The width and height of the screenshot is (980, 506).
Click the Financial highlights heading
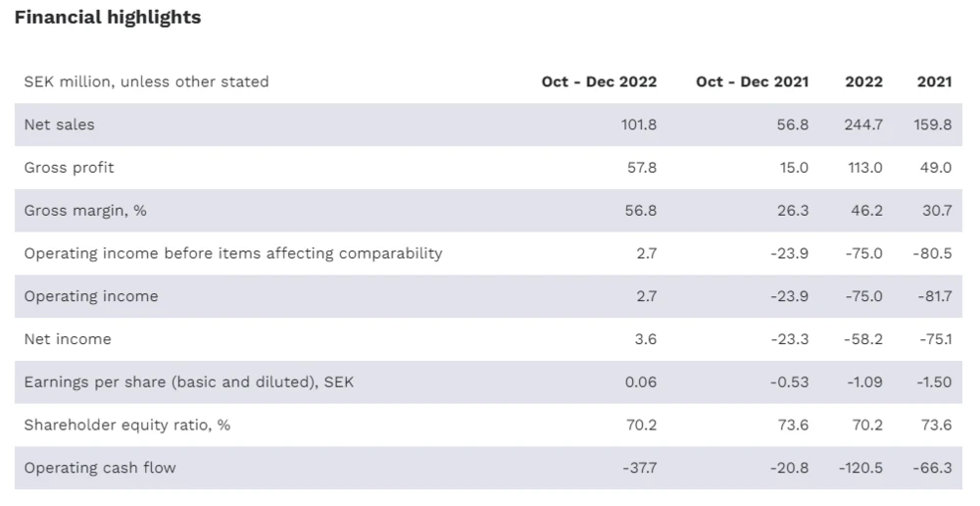coord(108,18)
